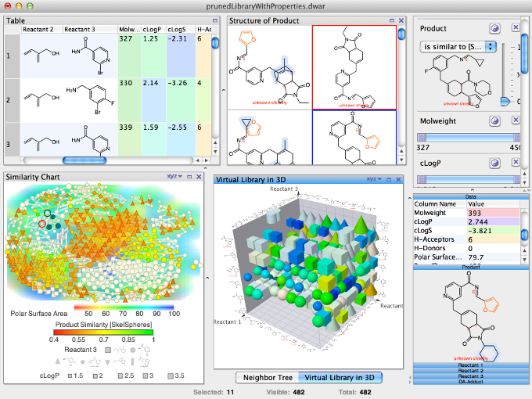Image resolution: width=532 pixels, height=399 pixels.
Task: Remove the Product filter with its X icon
Action: [x=516, y=28]
